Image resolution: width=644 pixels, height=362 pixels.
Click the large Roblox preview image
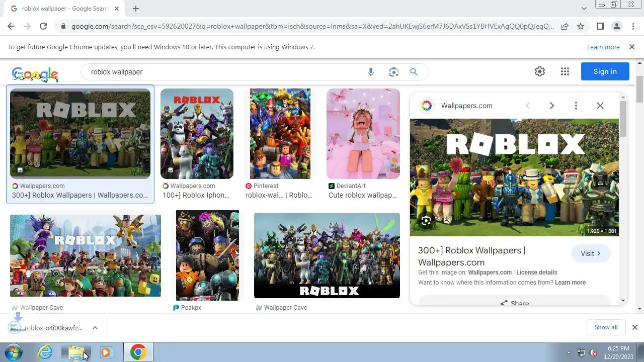tap(514, 177)
